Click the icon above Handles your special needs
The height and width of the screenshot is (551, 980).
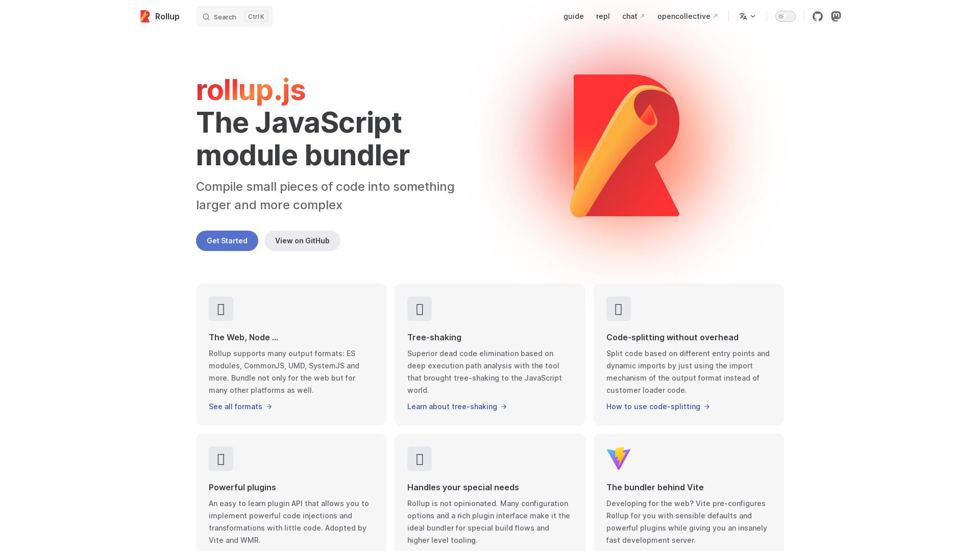tap(420, 459)
